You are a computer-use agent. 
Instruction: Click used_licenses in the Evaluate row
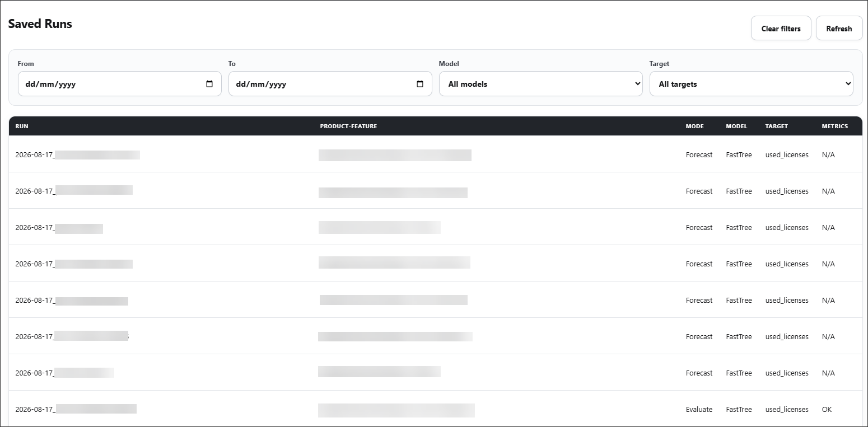(x=787, y=410)
